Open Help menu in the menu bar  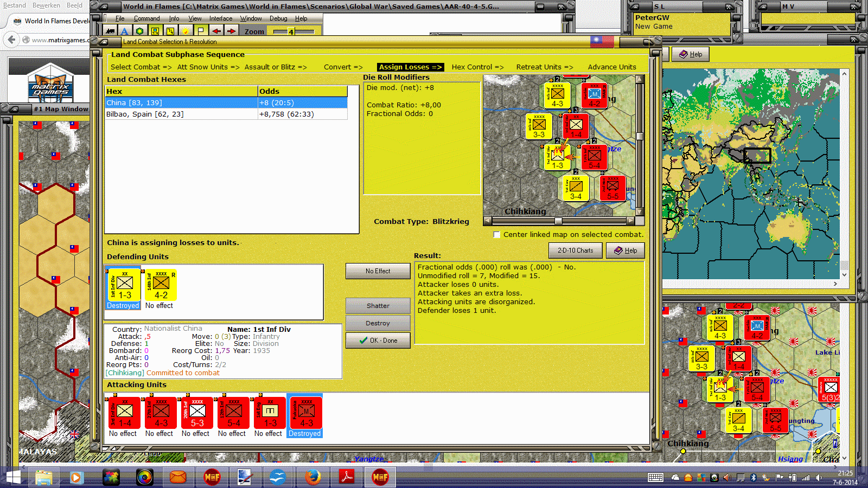point(301,18)
